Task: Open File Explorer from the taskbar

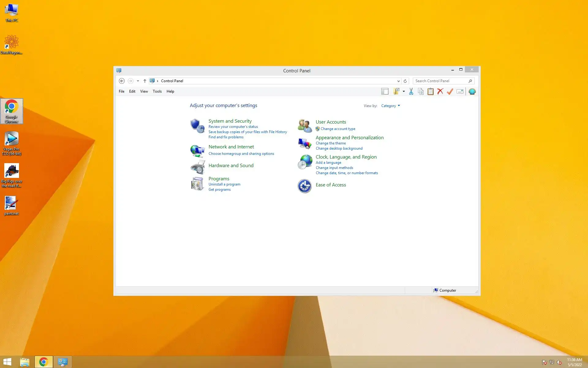Action: 25,362
